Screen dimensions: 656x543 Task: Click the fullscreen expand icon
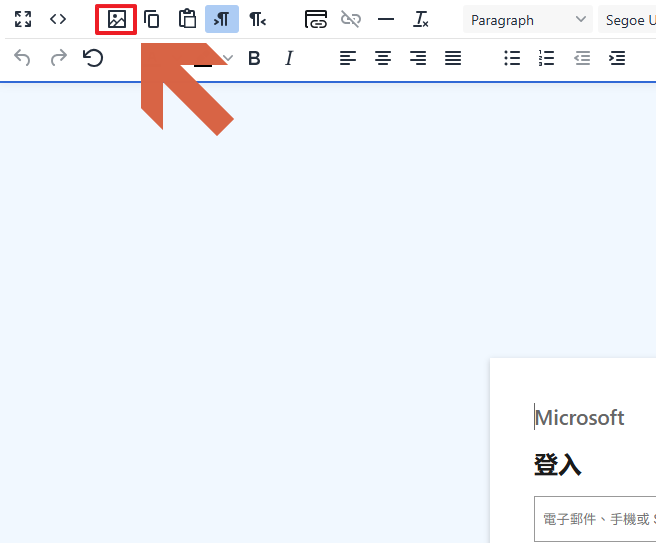coord(23,19)
